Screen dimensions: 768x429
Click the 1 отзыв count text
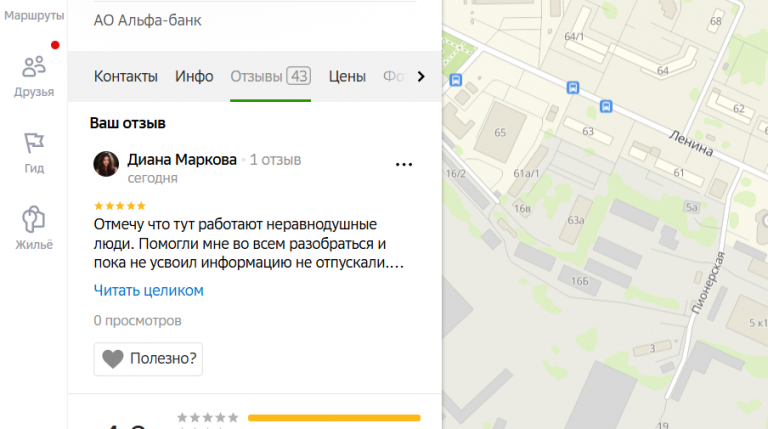(x=275, y=160)
